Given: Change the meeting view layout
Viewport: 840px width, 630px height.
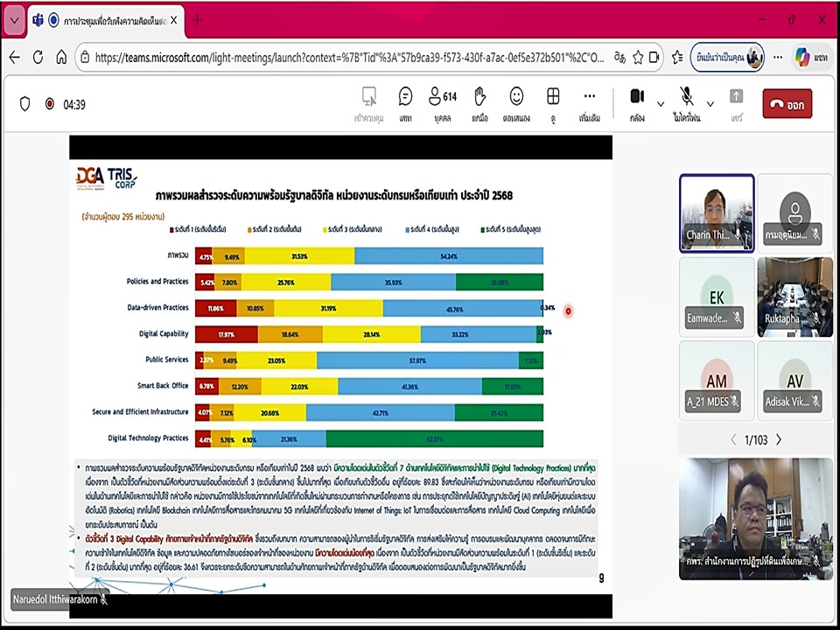Looking at the screenshot, I should (553, 102).
